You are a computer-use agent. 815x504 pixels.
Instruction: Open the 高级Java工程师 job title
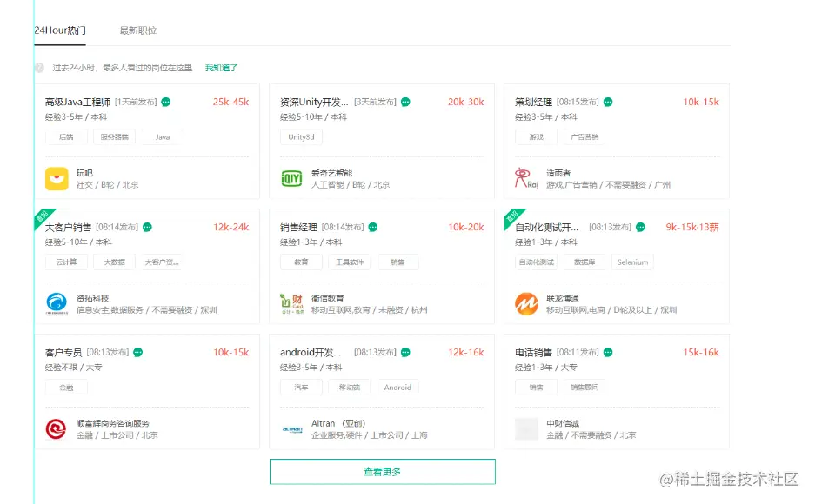(77, 102)
